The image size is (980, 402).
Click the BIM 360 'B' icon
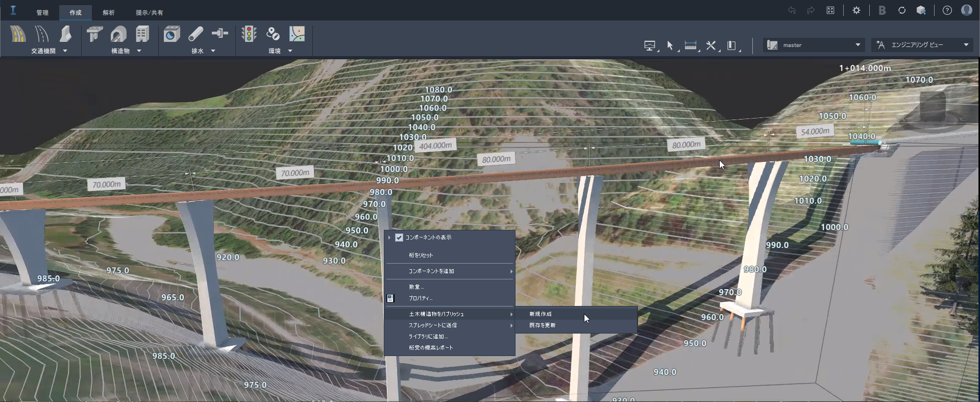pyautogui.click(x=882, y=10)
